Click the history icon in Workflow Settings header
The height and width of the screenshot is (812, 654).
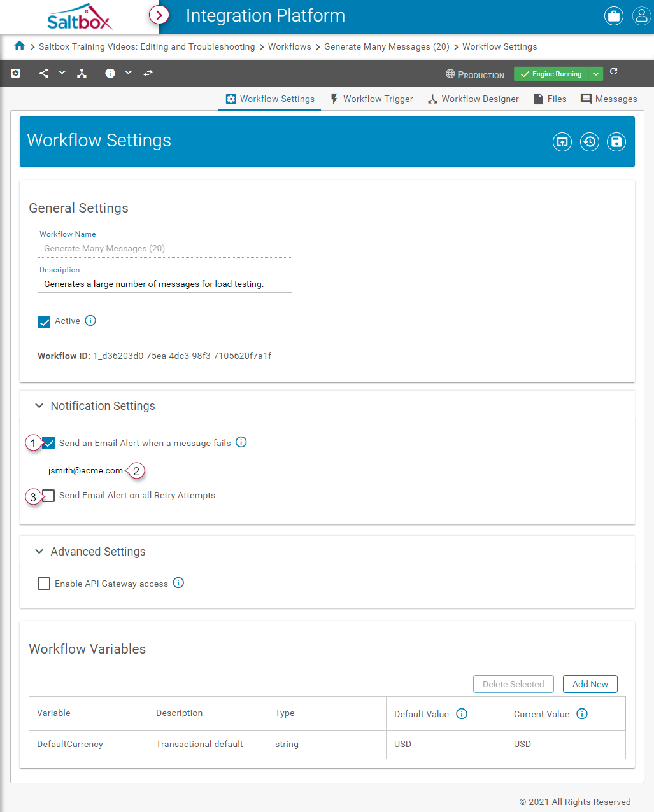(590, 142)
